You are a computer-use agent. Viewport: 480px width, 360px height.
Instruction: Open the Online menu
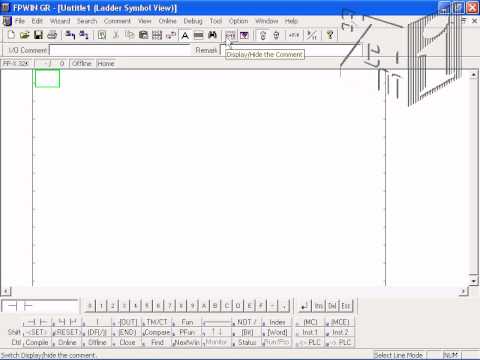tap(167, 21)
